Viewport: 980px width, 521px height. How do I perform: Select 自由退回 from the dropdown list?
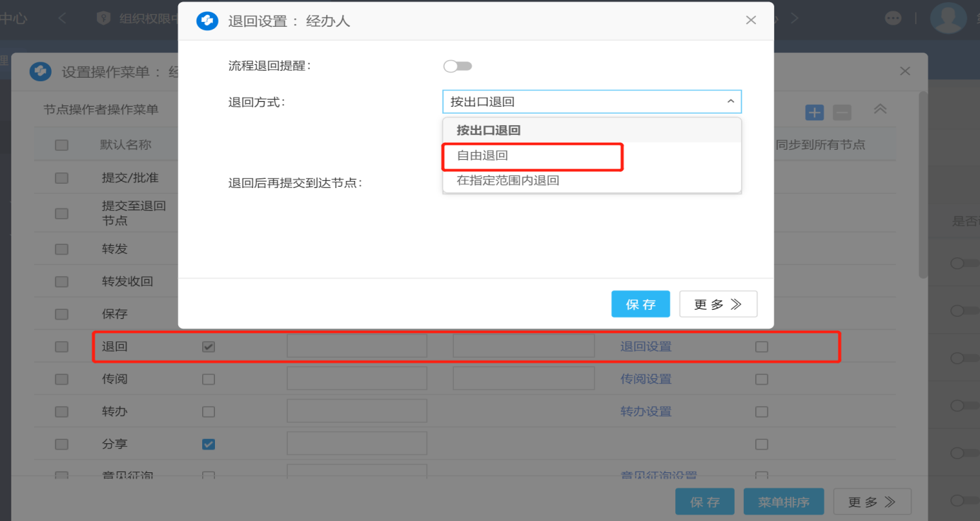(483, 156)
